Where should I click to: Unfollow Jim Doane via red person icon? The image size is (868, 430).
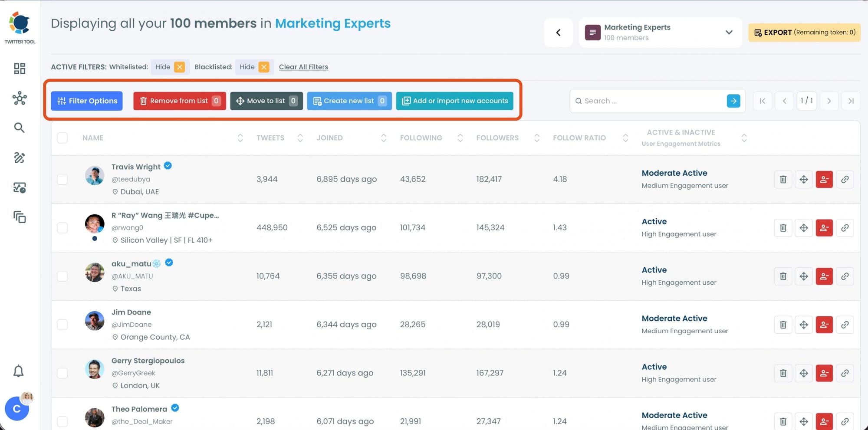pos(824,325)
